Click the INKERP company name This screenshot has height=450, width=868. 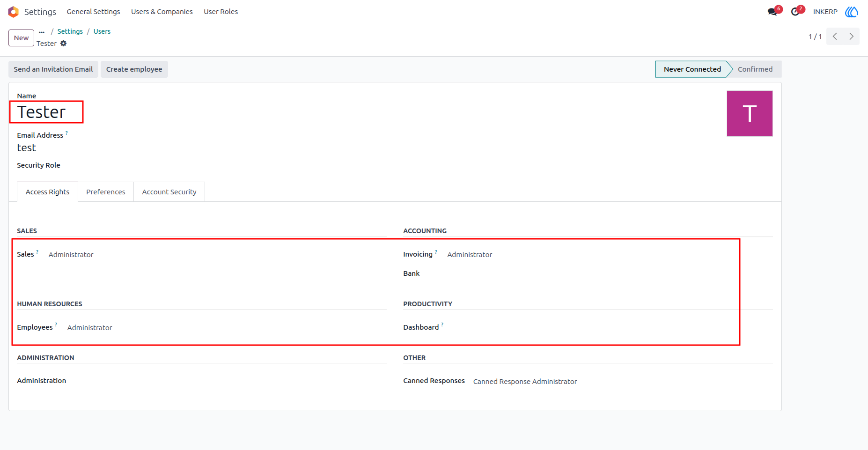pyautogui.click(x=825, y=12)
